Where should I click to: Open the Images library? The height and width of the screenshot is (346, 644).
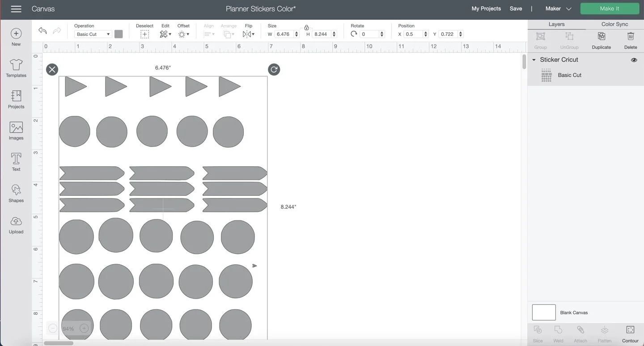coord(16,131)
